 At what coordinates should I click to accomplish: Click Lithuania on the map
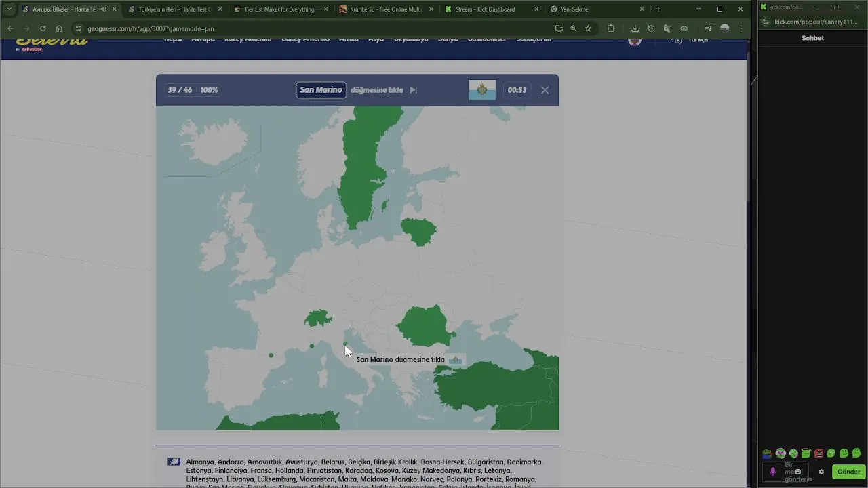[x=418, y=232]
